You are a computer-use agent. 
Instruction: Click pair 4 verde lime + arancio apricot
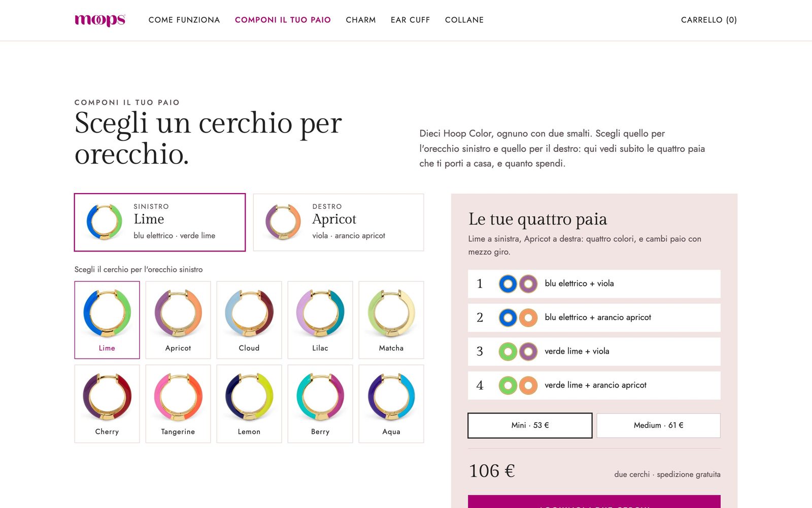pyautogui.click(x=594, y=385)
